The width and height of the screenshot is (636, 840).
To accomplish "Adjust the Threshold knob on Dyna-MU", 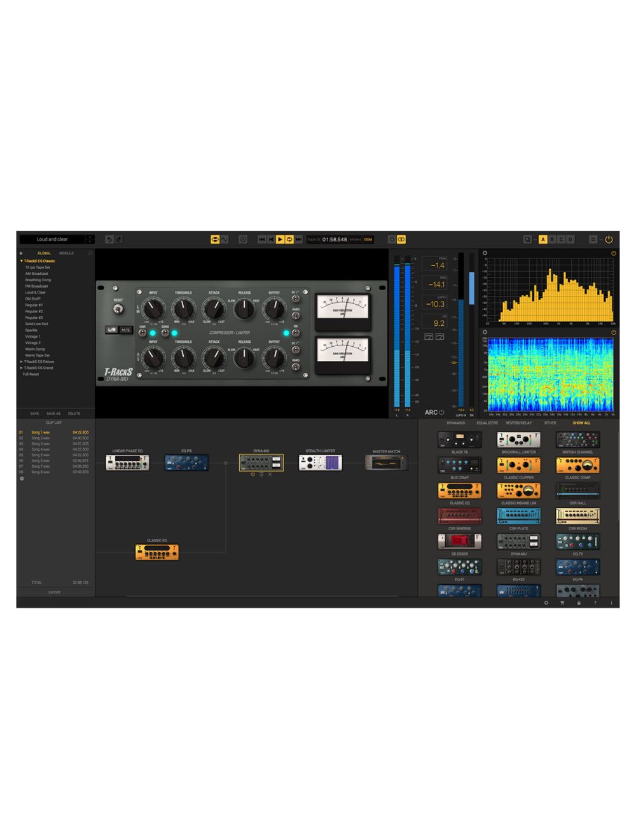I will (x=183, y=309).
